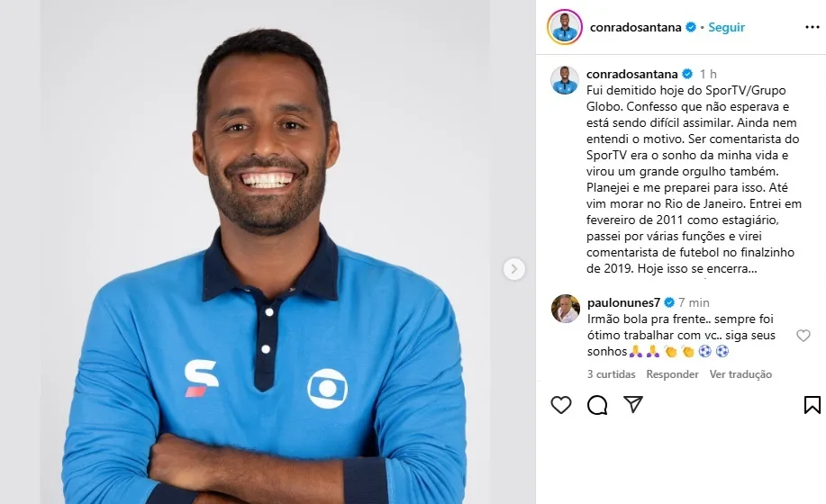Image resolution: width=826 pixels, height=504 pixels.
Task: Visit the paulonunes7 profile link
Action: [x=623, y=302]
